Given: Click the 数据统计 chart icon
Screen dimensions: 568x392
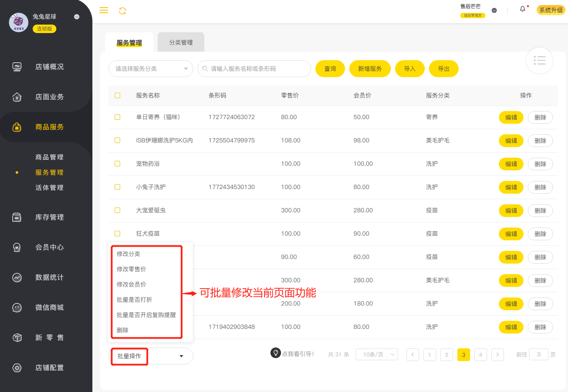Looking at the screenshot, I should tap(17, 278).
